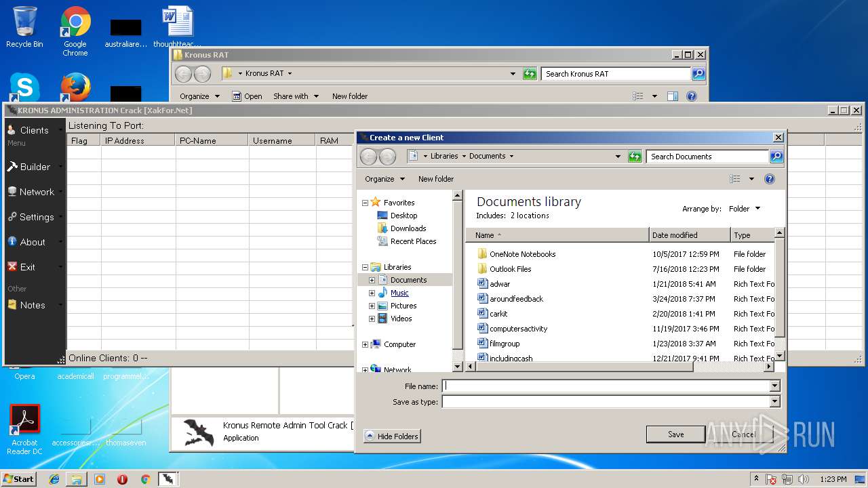This screenshot has width=868, height=488.
Task: Open the Opera icon in taskbar
Action: 122,479
